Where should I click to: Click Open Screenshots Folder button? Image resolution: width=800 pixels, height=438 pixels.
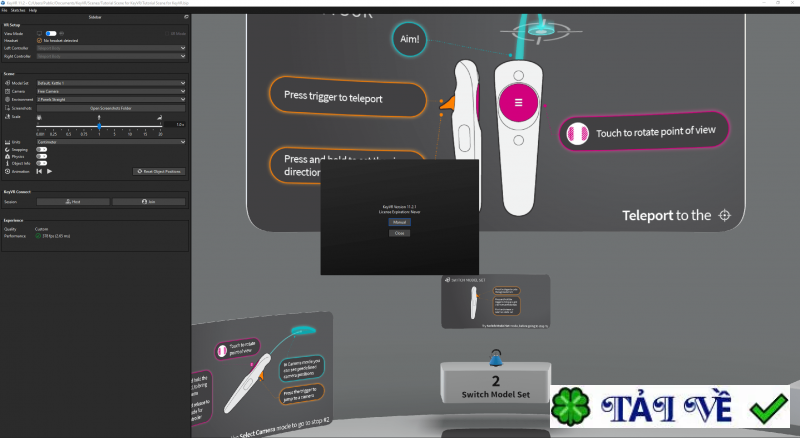click(111, 108)
